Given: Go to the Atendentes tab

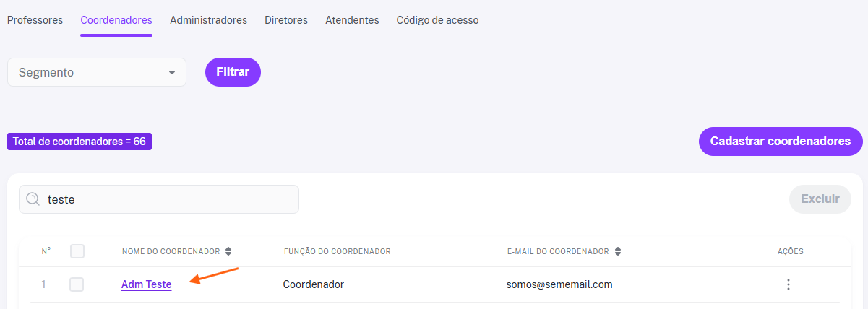Looking at the screenshot, I should click(352, 20).
